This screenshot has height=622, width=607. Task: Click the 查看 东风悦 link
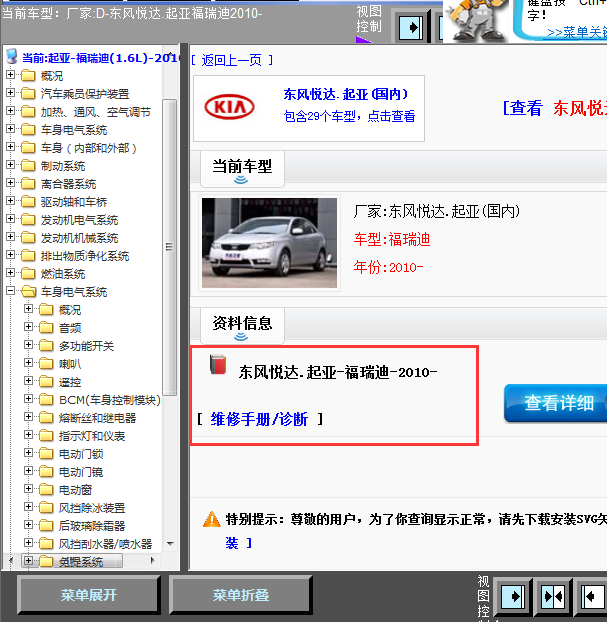[x=555, y=108]
